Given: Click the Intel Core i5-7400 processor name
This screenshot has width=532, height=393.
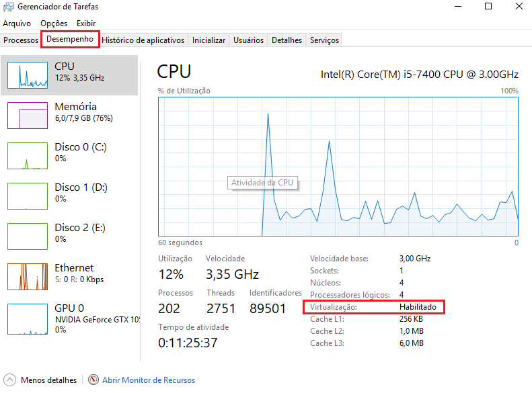Looking at the screenshot, I should [x=420, y=75].
